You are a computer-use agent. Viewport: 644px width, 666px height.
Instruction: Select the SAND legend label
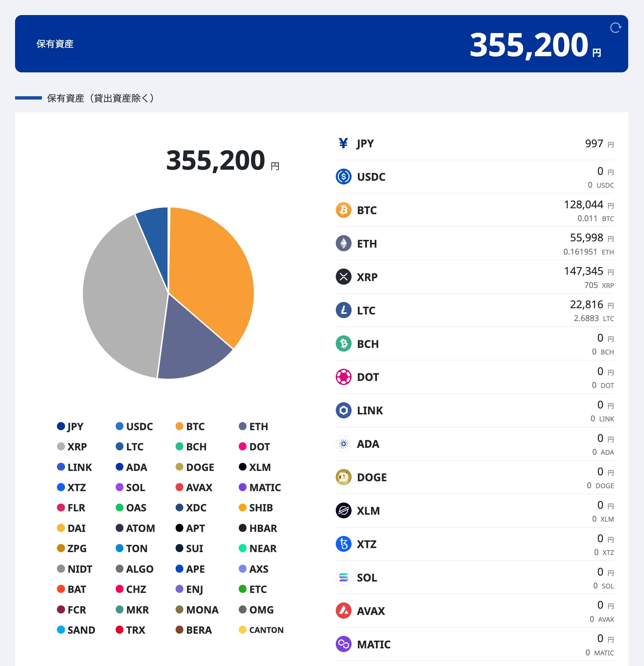[81, 630]
